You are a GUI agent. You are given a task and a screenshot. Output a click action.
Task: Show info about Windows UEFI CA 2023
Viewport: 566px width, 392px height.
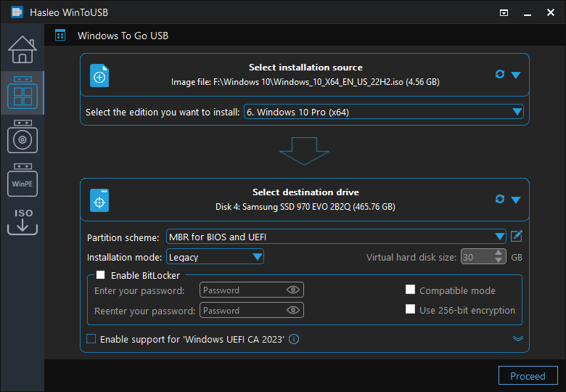294,339
